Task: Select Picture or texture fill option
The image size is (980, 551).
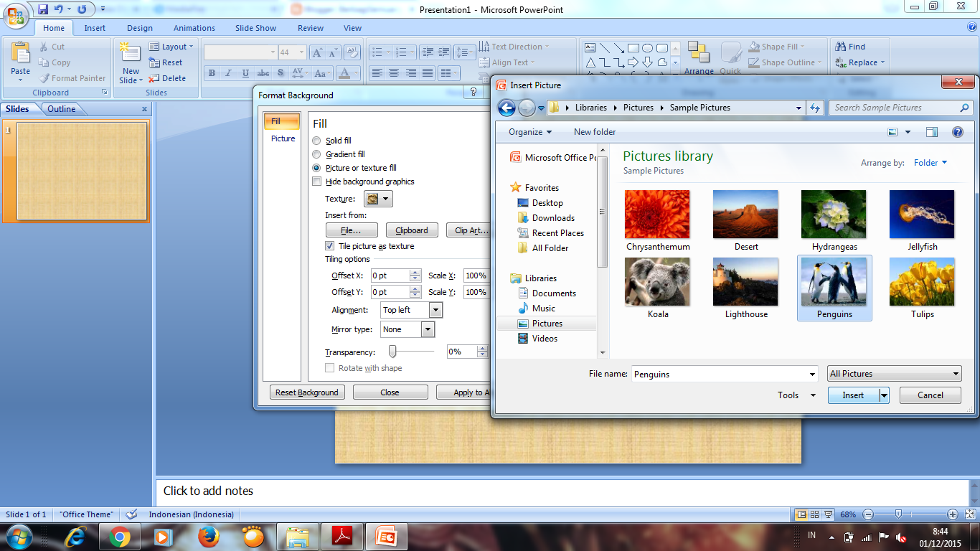Action: (x=316, y=168)
